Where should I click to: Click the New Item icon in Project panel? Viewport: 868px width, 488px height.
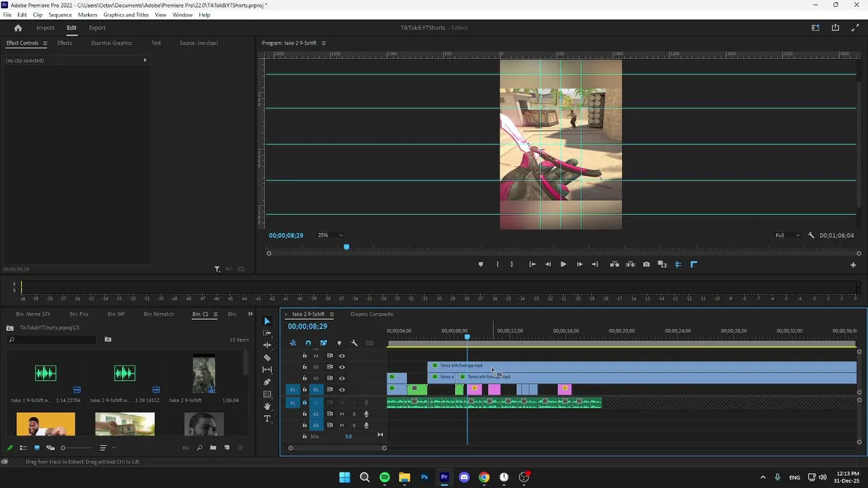pyautogui.click(x=227, y=447)
